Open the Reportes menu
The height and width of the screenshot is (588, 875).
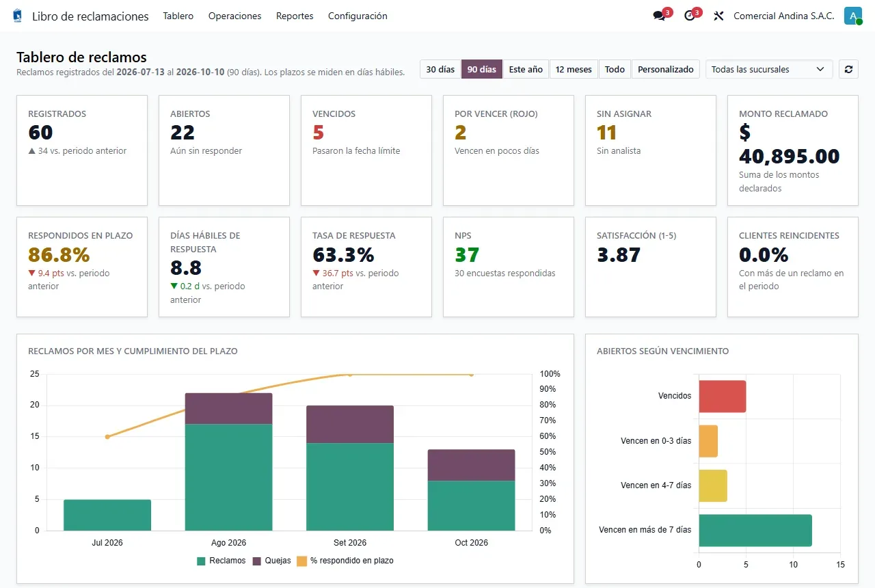pyautogui.click(x=295, y=16)
